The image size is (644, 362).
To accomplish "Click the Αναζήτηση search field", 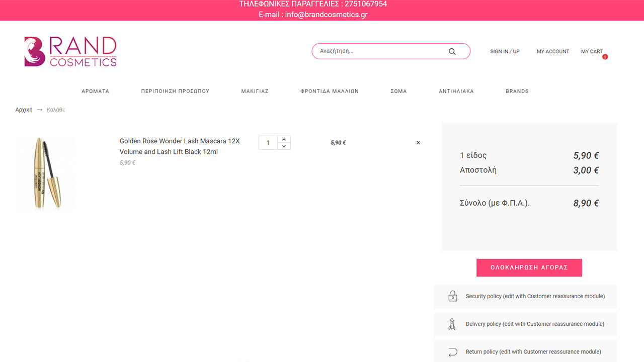I will pyautogui.click(x=380, y=51).
